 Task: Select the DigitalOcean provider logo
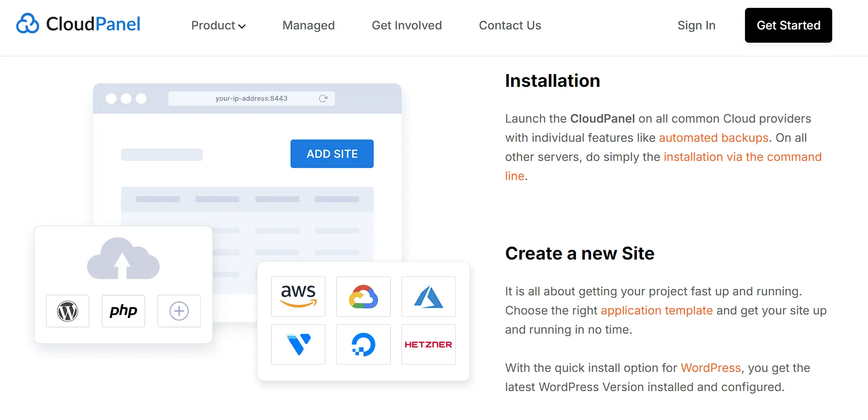(x=363, y=344)
